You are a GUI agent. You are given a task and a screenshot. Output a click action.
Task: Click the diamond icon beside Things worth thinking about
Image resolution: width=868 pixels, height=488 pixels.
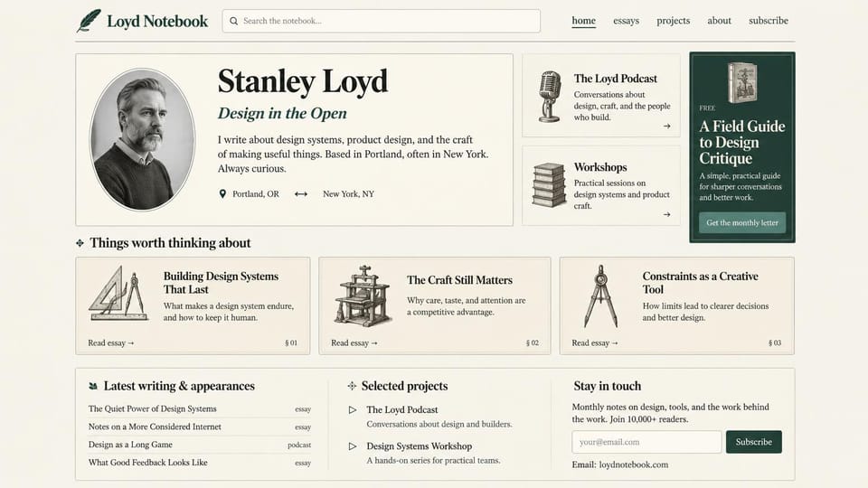[x=80, y=243]
